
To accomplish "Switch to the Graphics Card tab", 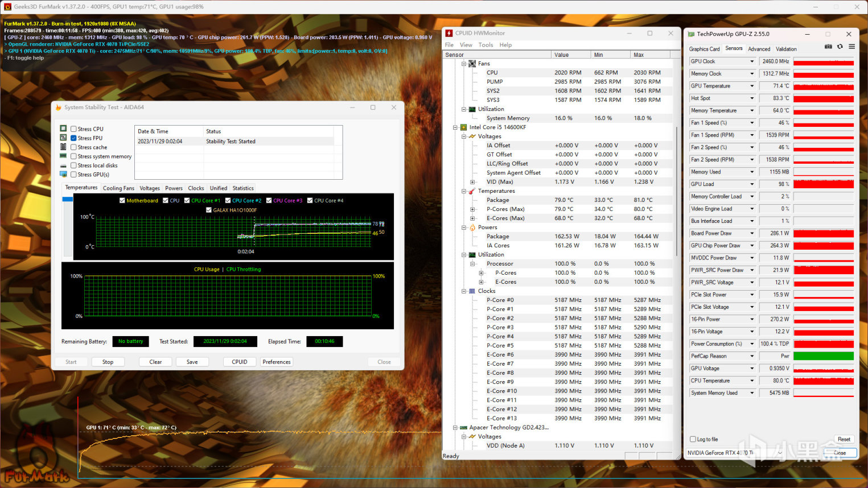I will point(704,49).
